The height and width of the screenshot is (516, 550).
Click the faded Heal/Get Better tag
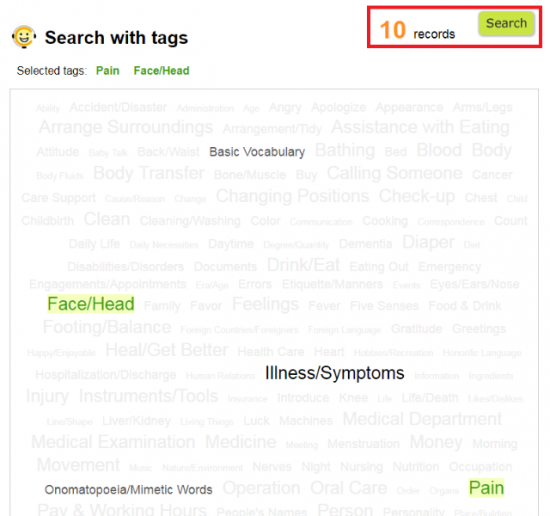pos(167,350)
